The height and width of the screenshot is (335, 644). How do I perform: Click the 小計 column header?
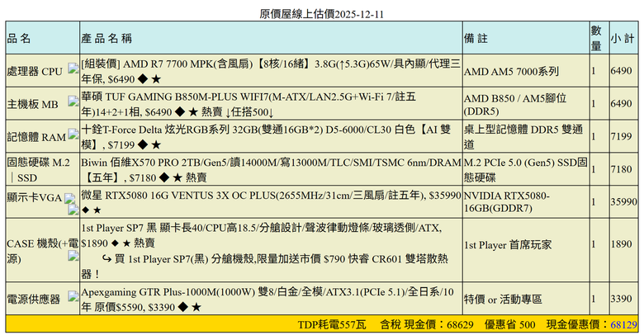point(623,38)
